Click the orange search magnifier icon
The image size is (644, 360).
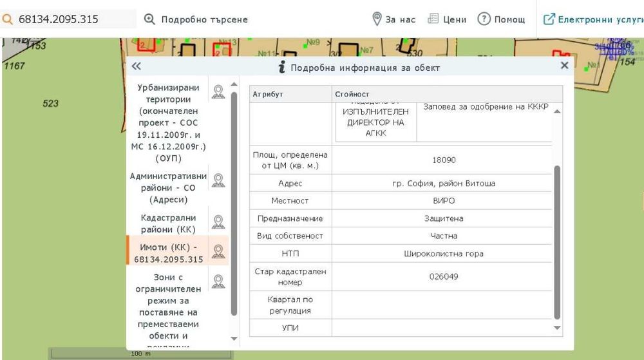tap(7, 19)
